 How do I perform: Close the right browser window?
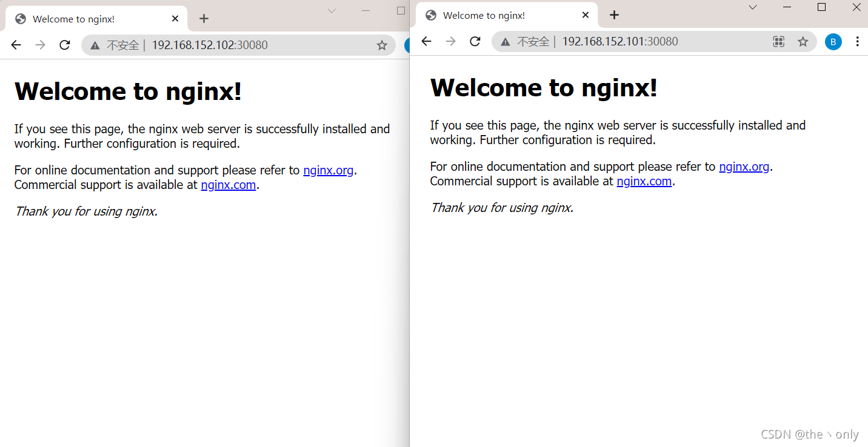point(856,7)
